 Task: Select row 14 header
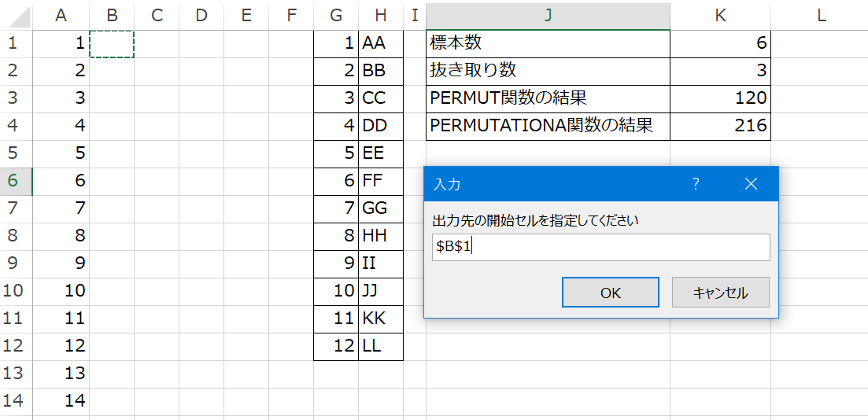[16, 401]
